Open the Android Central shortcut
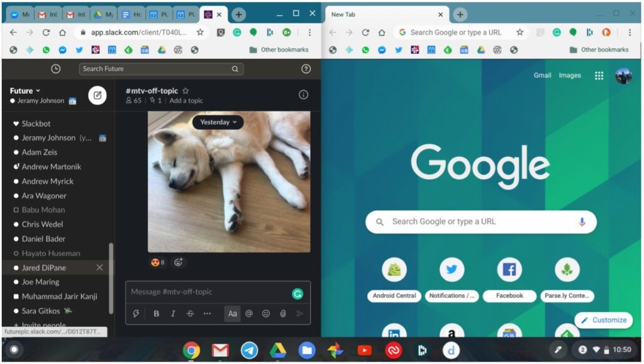This screenshot has height=364, width=644. click(394, 279)
